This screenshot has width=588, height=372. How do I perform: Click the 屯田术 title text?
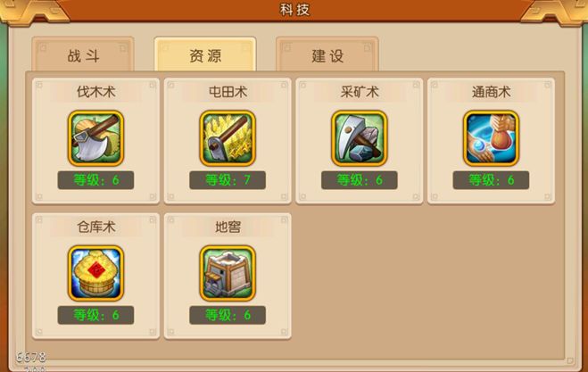(x=228, y=92)
